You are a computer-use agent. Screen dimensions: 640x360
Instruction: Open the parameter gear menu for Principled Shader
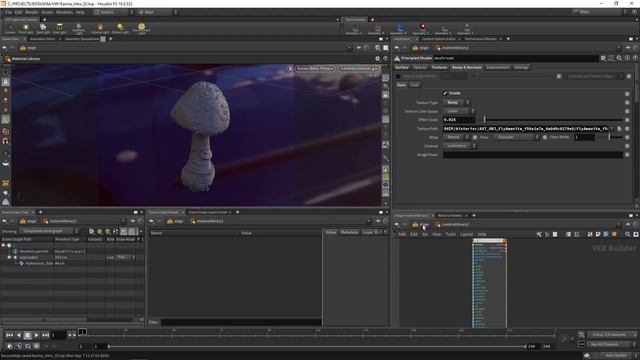603,58
